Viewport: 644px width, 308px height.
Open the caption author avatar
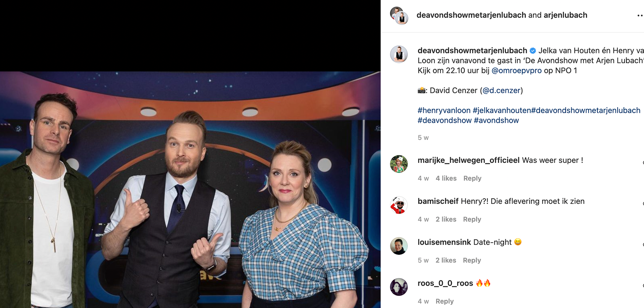(x=399, y=54)
